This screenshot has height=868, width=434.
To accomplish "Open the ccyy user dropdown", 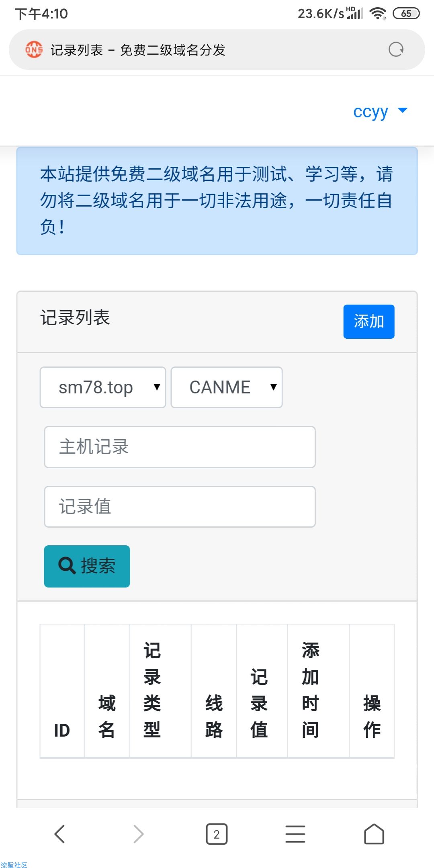I will point(380,111).
